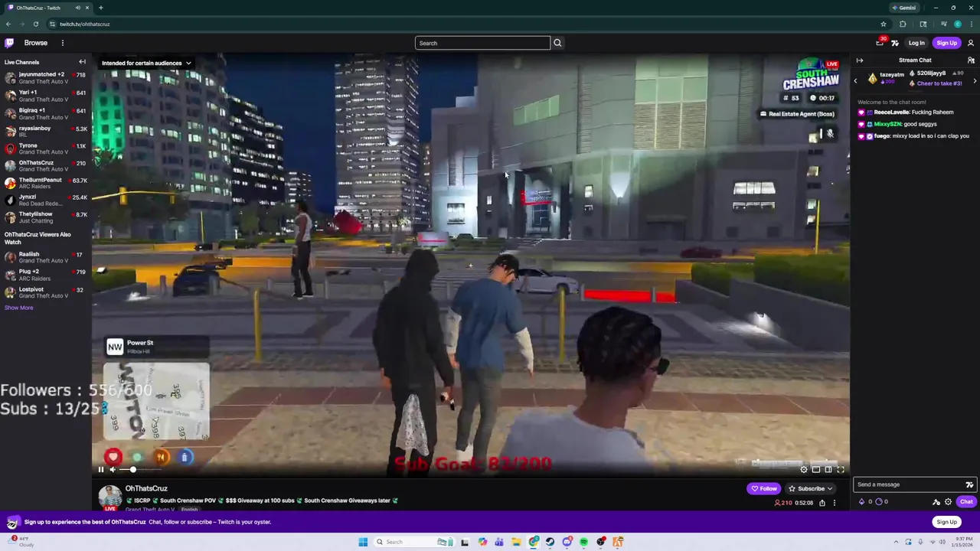Click the Log In button

click(916, 43)
